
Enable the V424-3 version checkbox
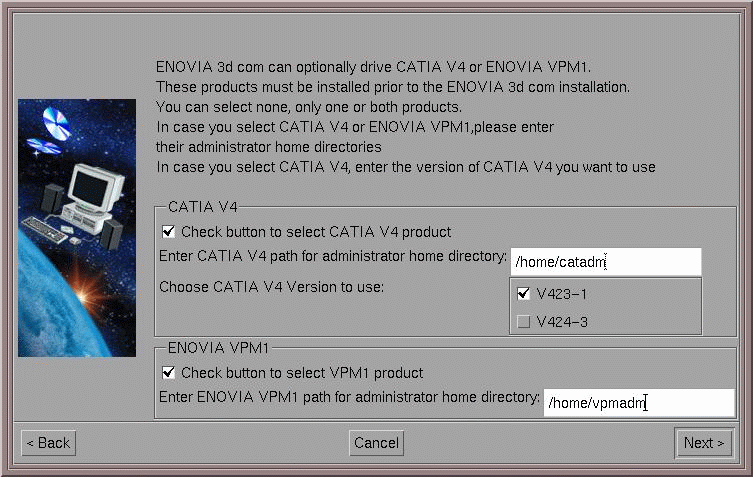pos(524,321)
